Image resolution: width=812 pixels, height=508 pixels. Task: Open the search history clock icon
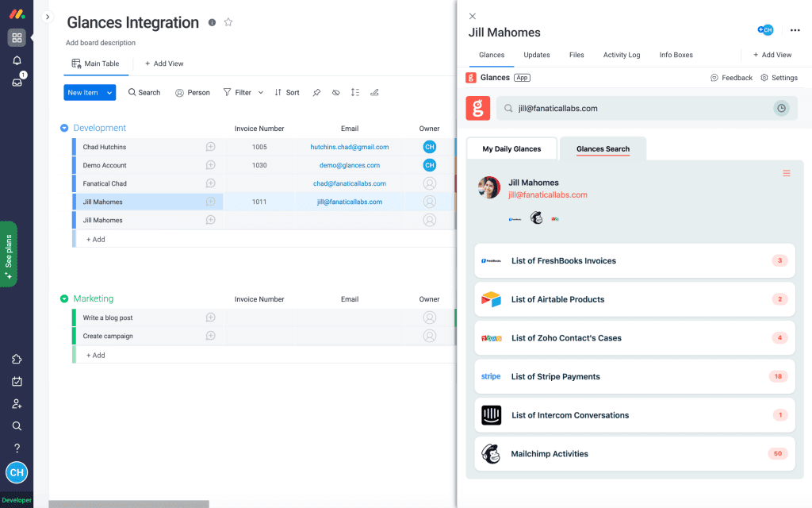[781, 108]
